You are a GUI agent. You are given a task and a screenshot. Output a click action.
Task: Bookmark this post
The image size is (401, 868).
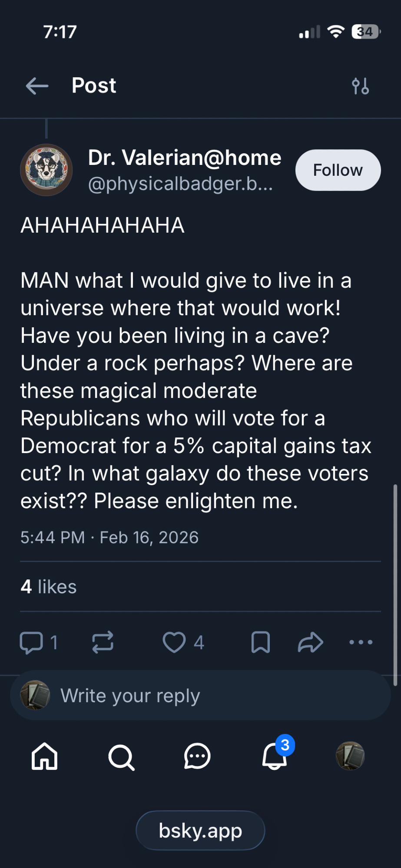click(x=261, y=642)
